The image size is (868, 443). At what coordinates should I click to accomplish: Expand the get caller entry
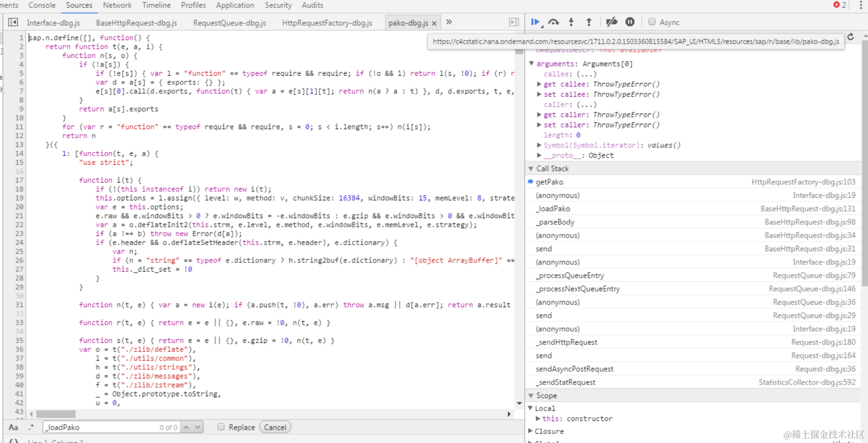539,114
